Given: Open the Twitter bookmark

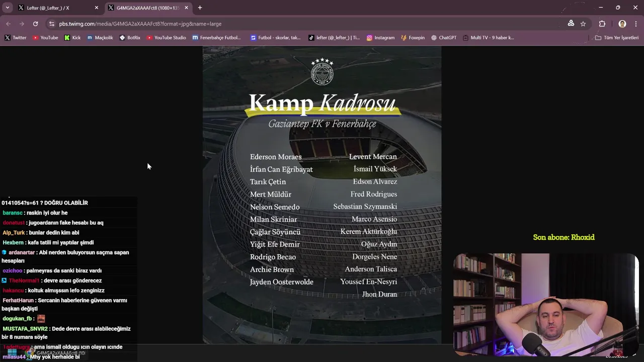Looking at the screenshot, I should point(16,38).
